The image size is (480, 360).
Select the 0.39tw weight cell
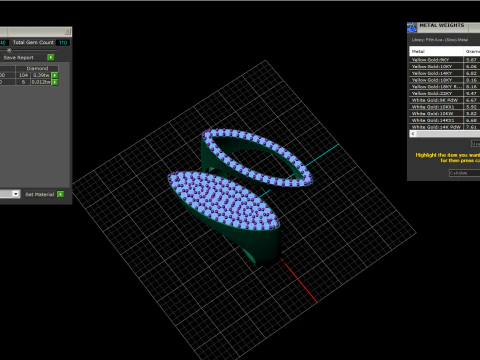[x=41, y=75]
